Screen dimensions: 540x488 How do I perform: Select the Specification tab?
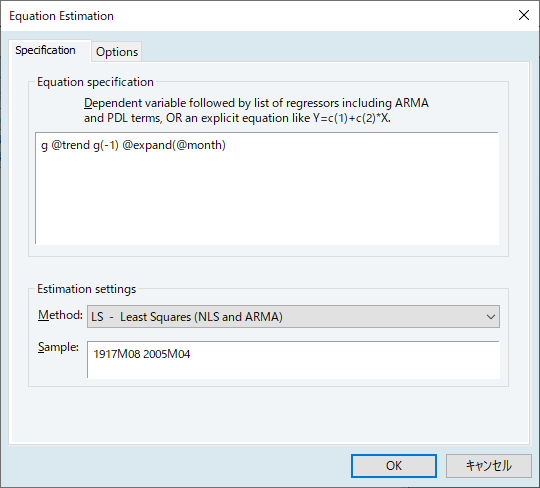(x=45, y=50)
